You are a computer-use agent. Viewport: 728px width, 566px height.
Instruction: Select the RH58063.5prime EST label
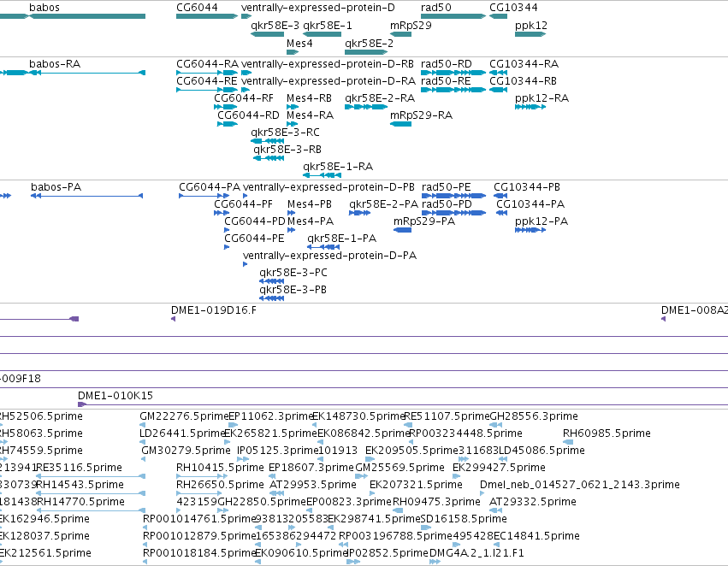[41, 433]
